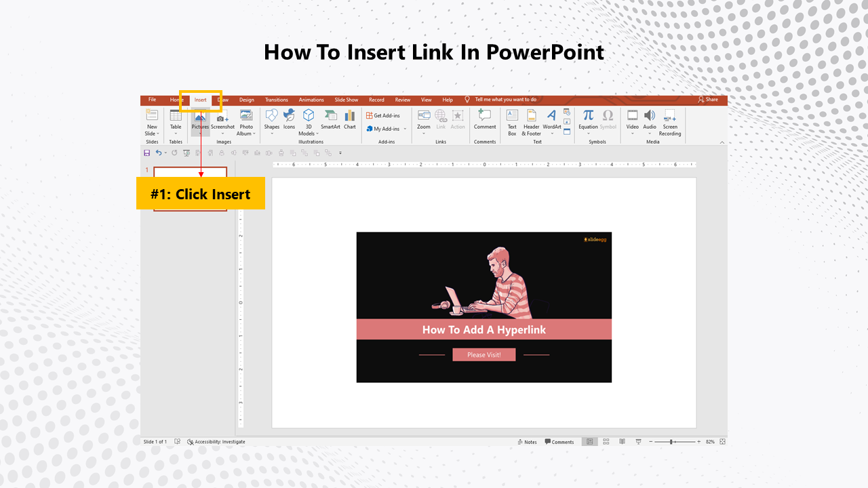Click the fit slide to window icon

click(722, 442)
